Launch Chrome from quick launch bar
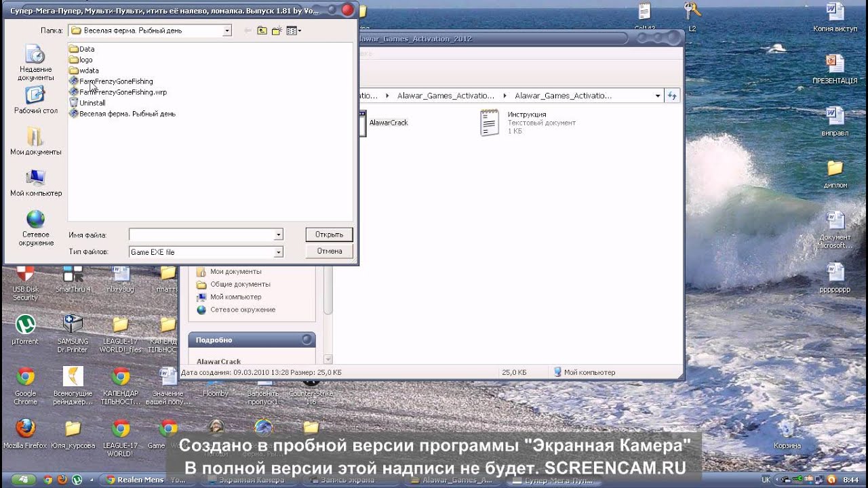Screen dimensions: 868x488 [48, 480]
